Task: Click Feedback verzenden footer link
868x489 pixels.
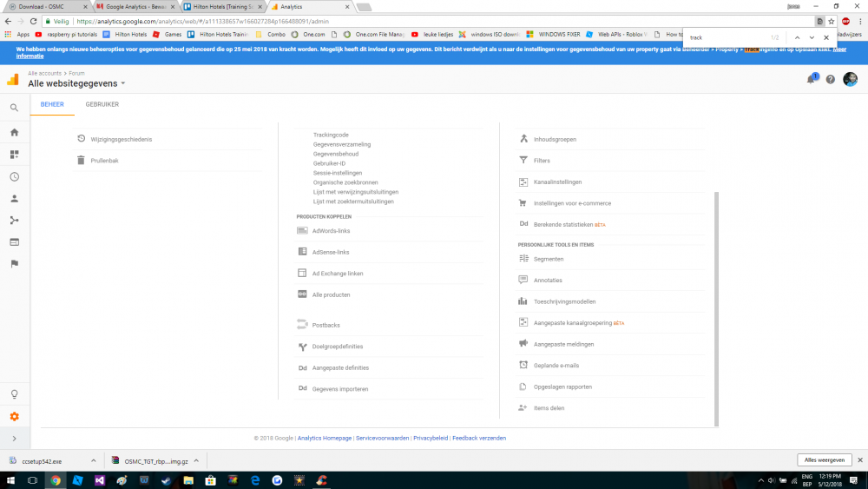Action: coord(479,438)
